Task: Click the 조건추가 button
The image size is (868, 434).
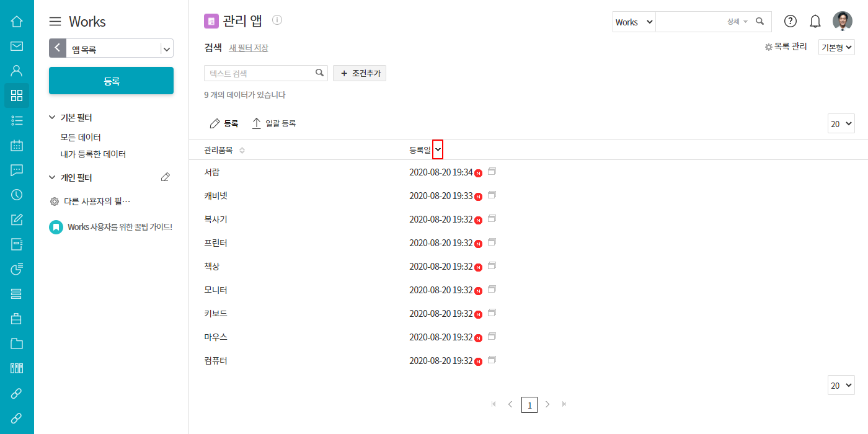Action: pos(360,73)
